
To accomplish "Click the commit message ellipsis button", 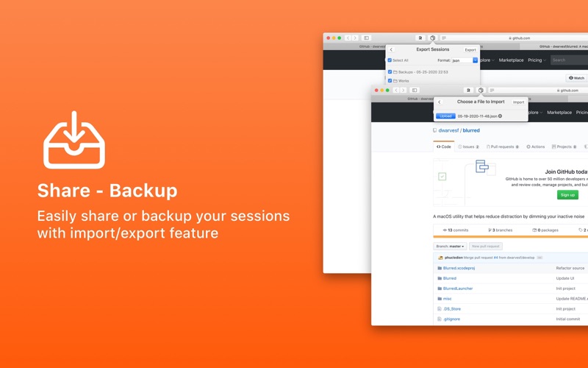I will [539, 258].
